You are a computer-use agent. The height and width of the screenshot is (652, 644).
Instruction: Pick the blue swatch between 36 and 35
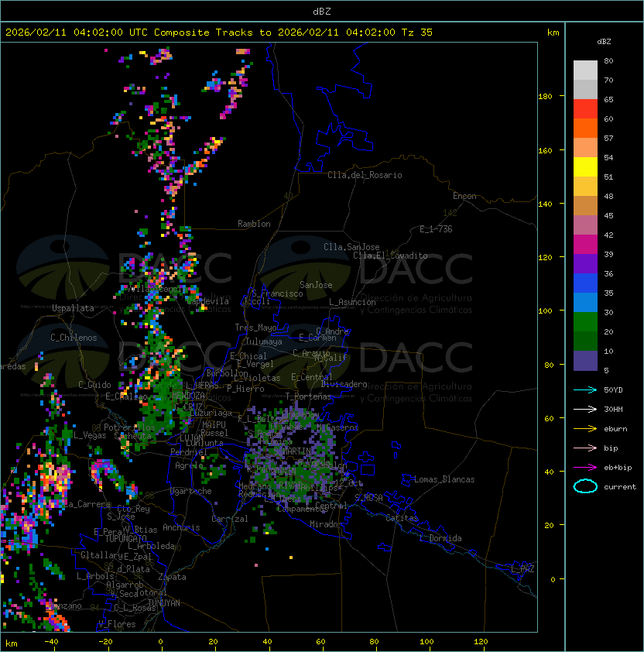coord(585,283)
